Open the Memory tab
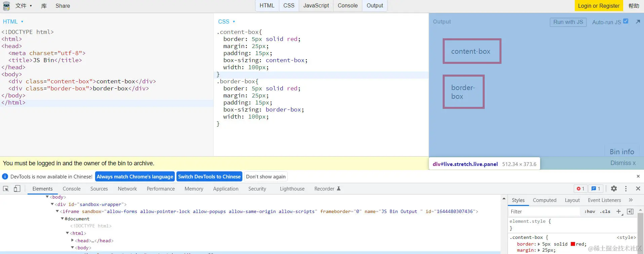This screenshot has height=254, width=644. coord(194,189)
